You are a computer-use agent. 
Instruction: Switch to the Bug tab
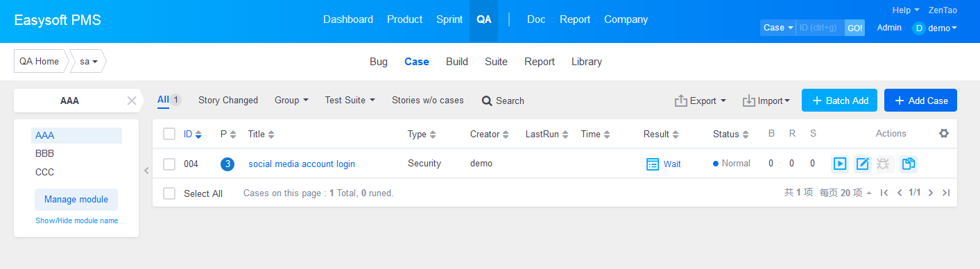coord(379,62)
